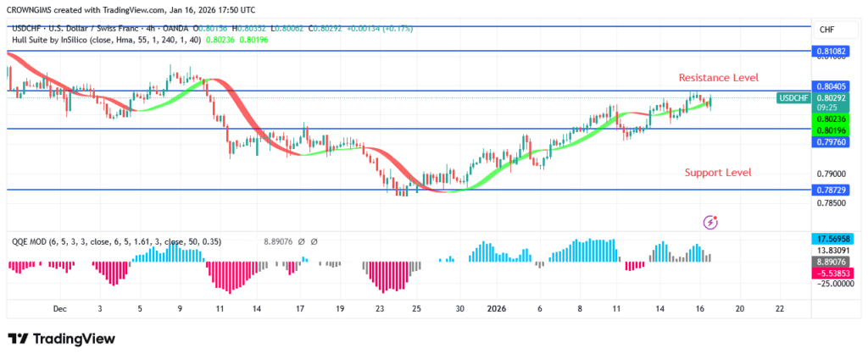Click the 9 date label on time axis
The image size is (868, 359).
(x=180, y=309)
